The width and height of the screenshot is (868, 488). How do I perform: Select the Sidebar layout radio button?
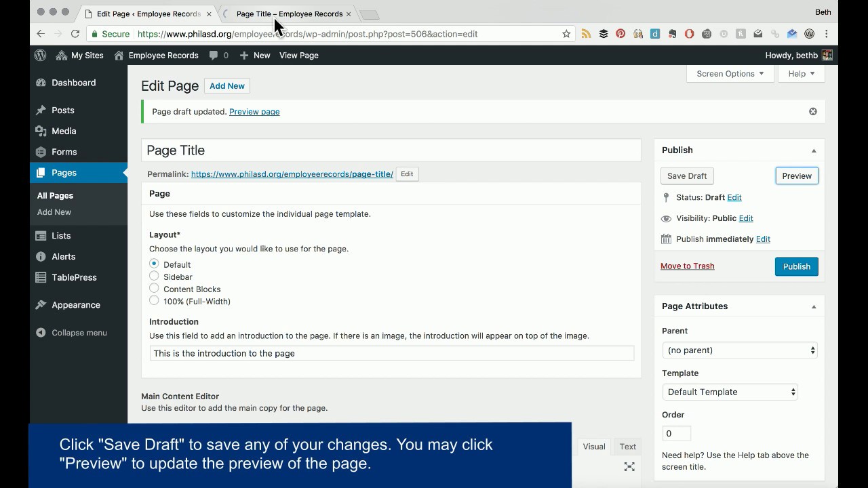point(154,276)
